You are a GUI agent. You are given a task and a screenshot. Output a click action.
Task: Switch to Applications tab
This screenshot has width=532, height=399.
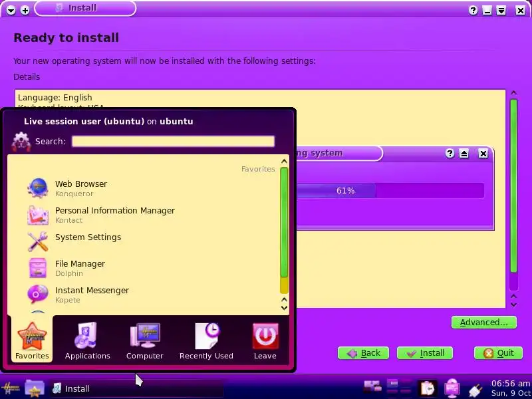click(88, 340)
